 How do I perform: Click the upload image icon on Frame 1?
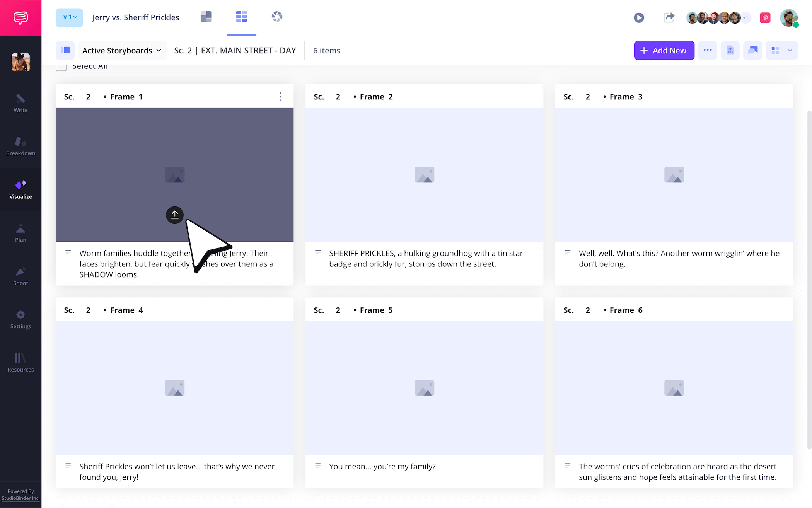click(174, 215)
